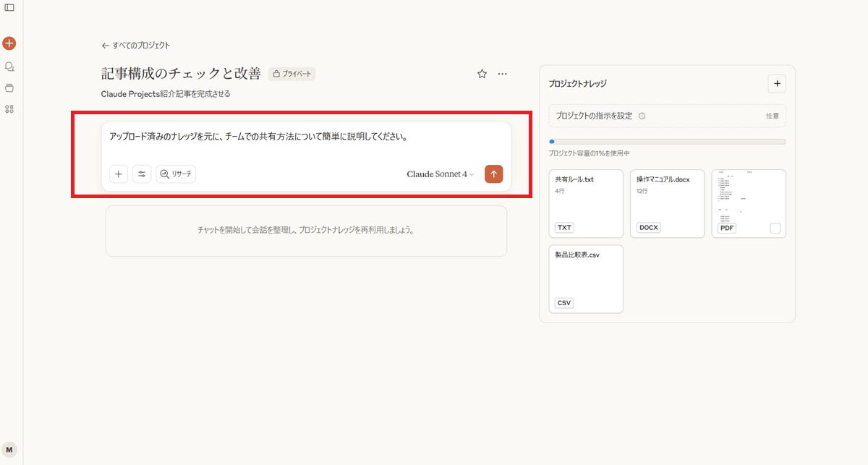The image size is (868, 465).
Task: Add attachment with the plus button
Action: pos(119,174)
